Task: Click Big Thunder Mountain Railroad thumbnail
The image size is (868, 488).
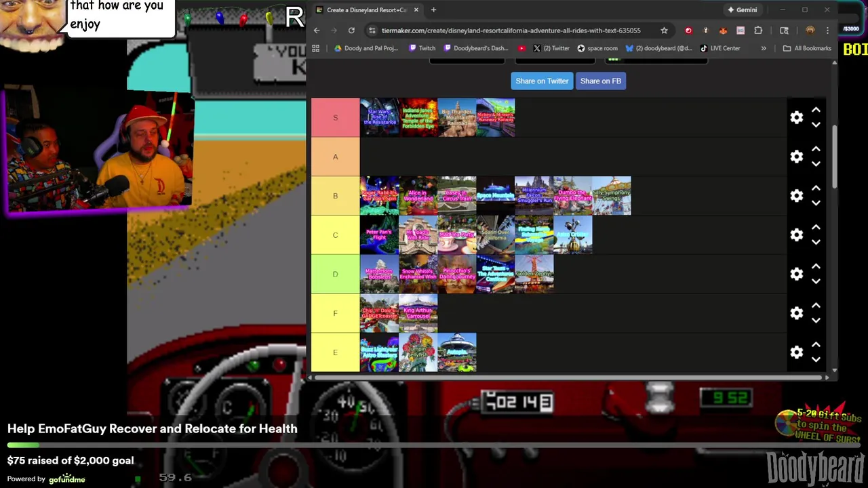Action: [x=457, y=118]
